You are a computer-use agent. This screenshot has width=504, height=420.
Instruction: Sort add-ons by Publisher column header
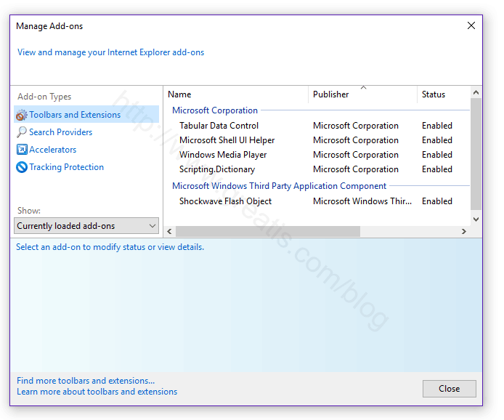click(x=330, y=94)
